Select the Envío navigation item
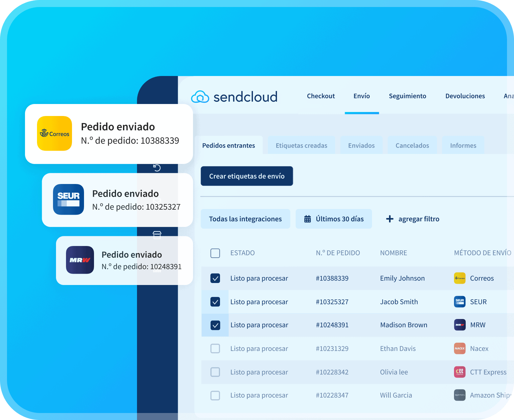Image resolution: width=514 pixels, height=420 pixels. pos(362,96)
